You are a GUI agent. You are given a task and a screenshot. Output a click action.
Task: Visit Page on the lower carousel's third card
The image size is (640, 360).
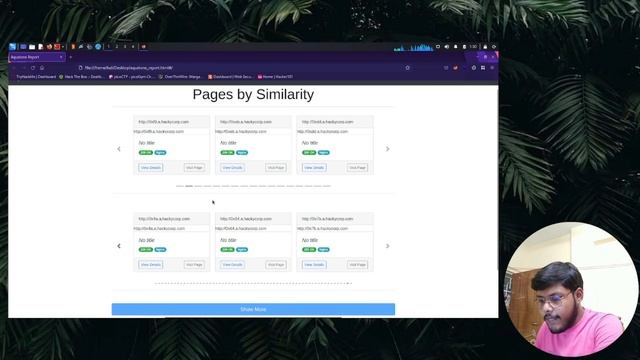tap(358, 265)
